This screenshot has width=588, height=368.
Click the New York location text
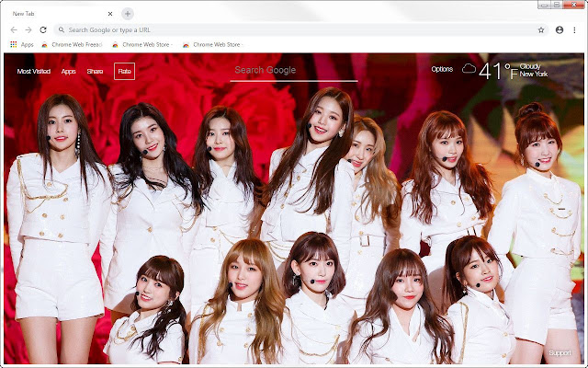(534, 75)
